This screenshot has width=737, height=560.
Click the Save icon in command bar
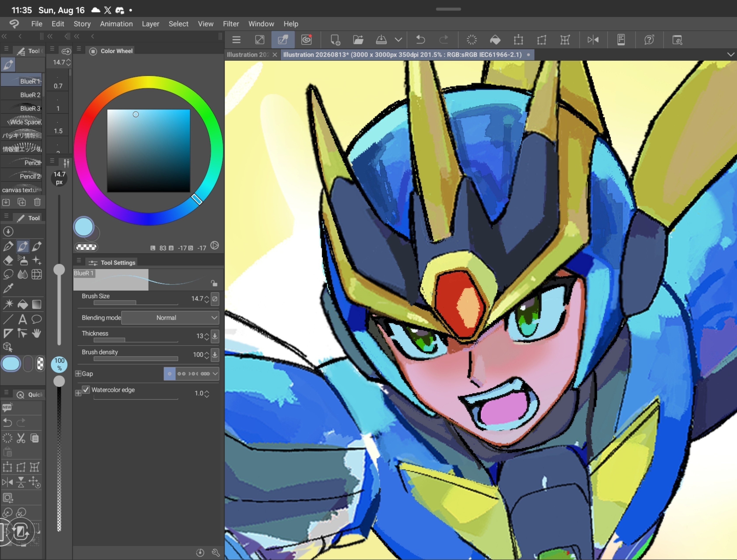click(x=381, y=40)
